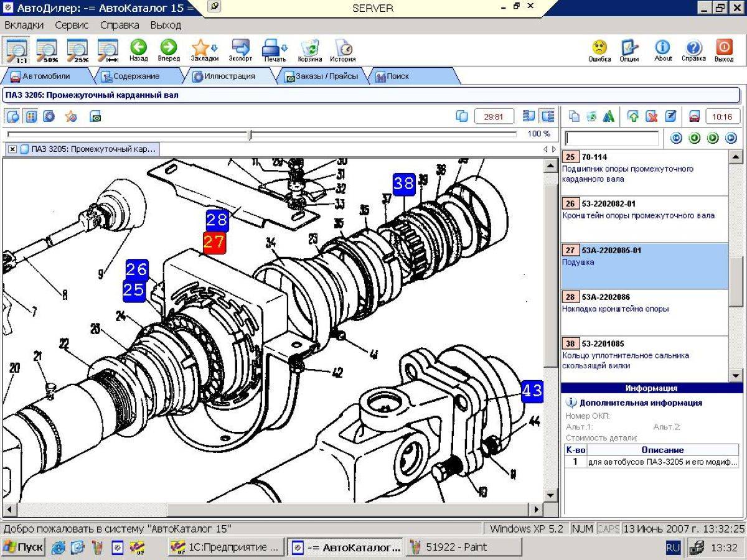Click the red car icon beside 10:16
The width and height of the screenshot is (747, 560).
695,116
